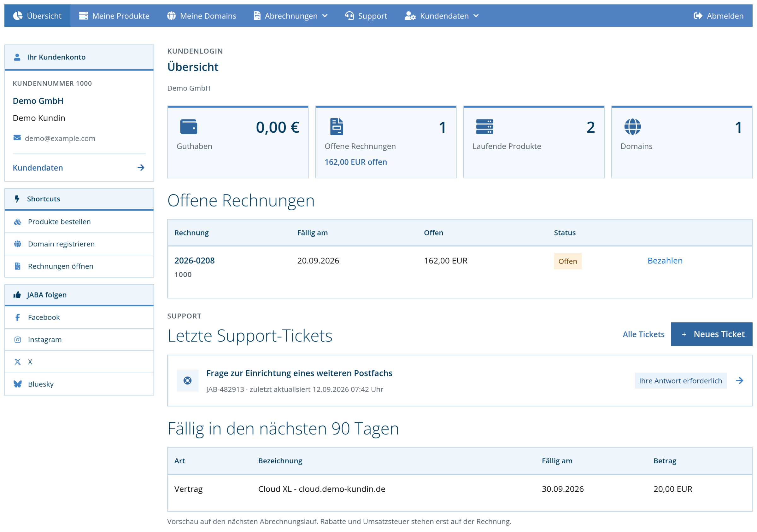Screen dimensions: 757x532
Task: Follow the Instagram link text
Action: (x=45, y=340)
